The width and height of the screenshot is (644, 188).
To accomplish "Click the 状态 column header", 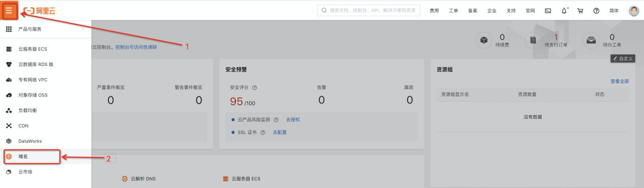I will coord(600,95).
